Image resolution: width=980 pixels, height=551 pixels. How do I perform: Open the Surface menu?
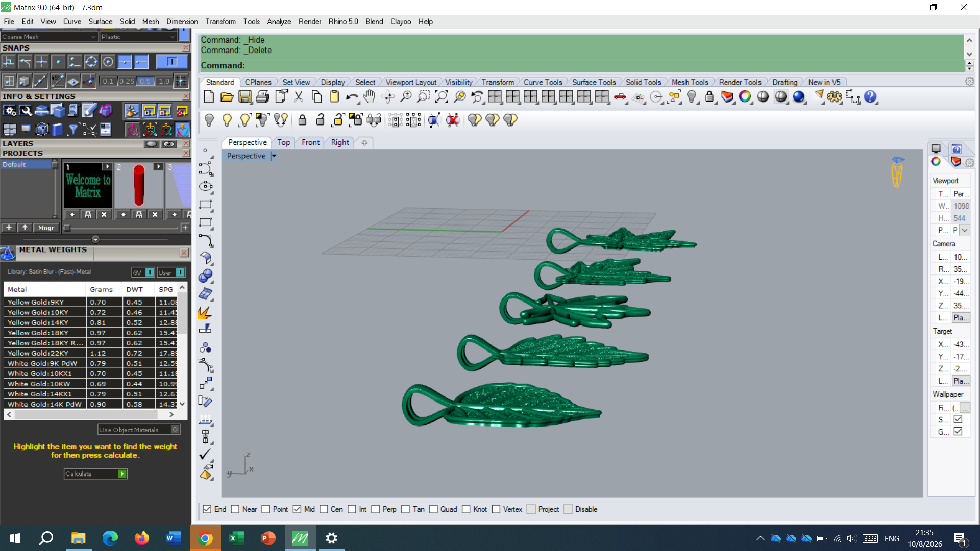coord(101,22)
